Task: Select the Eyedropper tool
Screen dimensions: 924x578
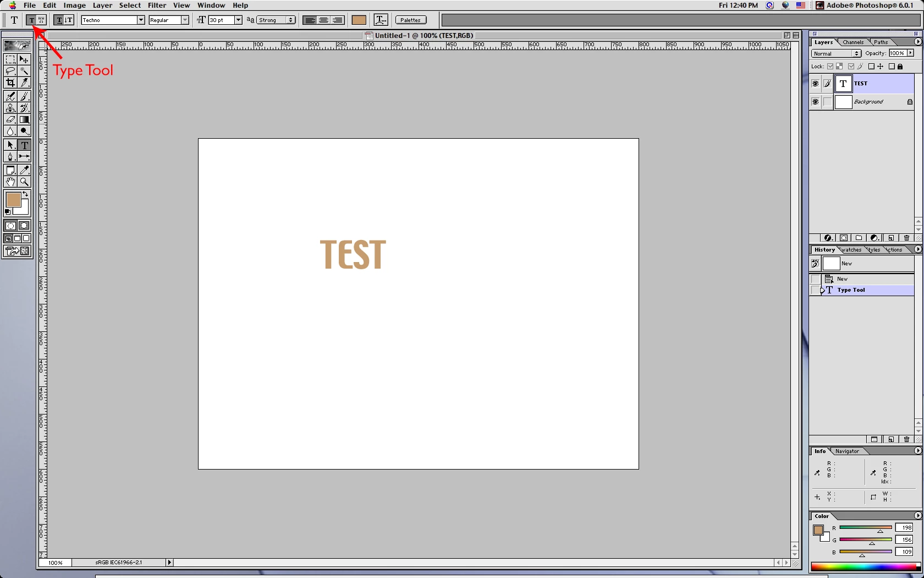Action: tap(24, 170)
